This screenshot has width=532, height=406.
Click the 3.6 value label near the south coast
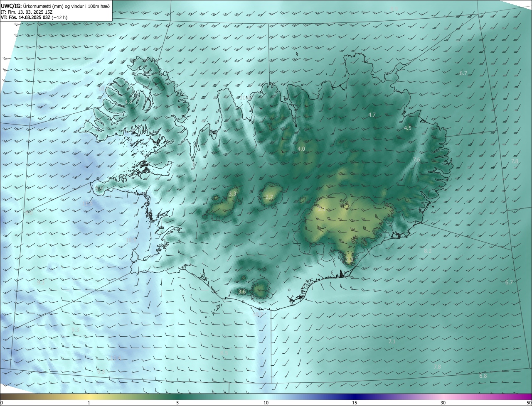pos(242,292)
